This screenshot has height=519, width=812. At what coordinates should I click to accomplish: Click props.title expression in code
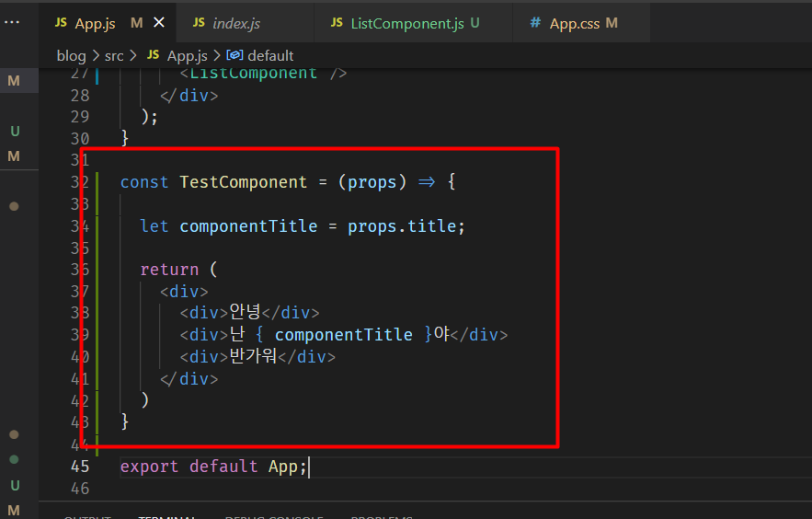402,226
